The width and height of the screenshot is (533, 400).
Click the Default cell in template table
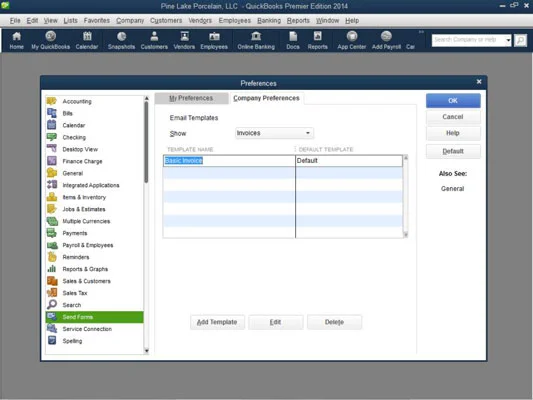coord(349,161)
